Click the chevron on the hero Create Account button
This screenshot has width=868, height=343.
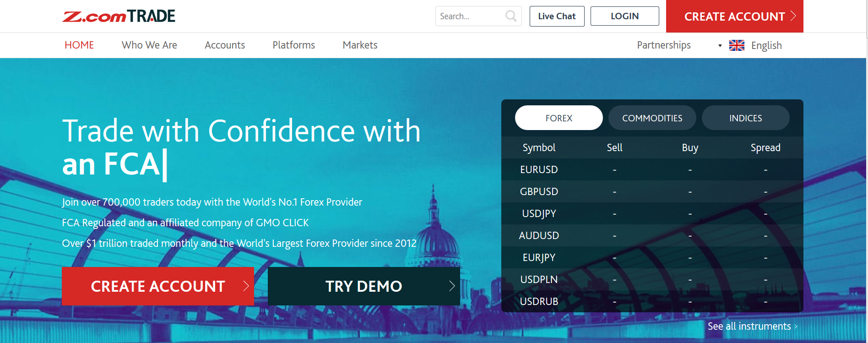pos(246,286)
